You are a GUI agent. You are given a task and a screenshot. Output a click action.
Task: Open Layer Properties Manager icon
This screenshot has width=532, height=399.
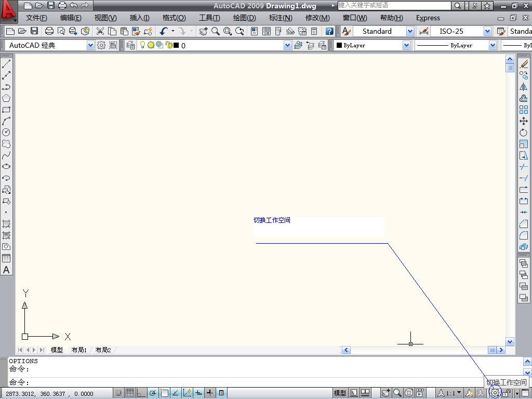(130, 45)
